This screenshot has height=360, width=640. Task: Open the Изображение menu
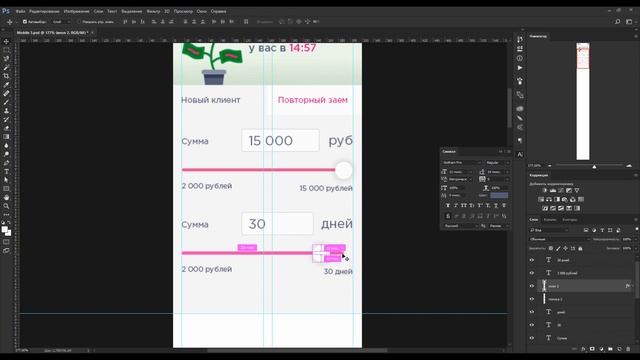[76, 11]
